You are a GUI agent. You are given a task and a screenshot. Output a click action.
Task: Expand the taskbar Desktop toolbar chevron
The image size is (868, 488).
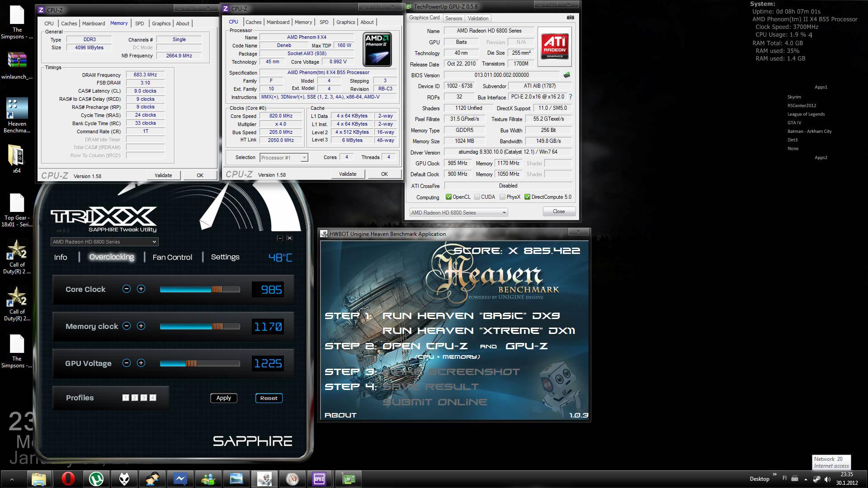tap(774, 474)
